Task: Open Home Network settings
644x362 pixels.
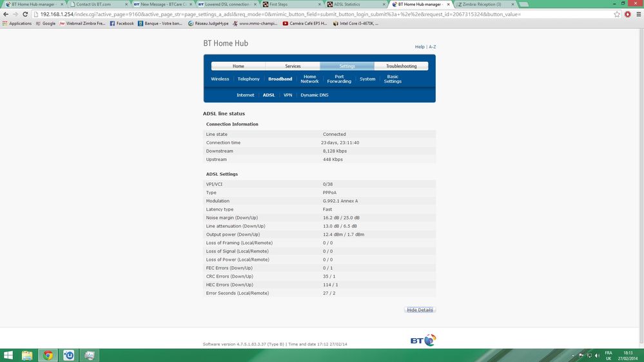Action: [309, 79]
